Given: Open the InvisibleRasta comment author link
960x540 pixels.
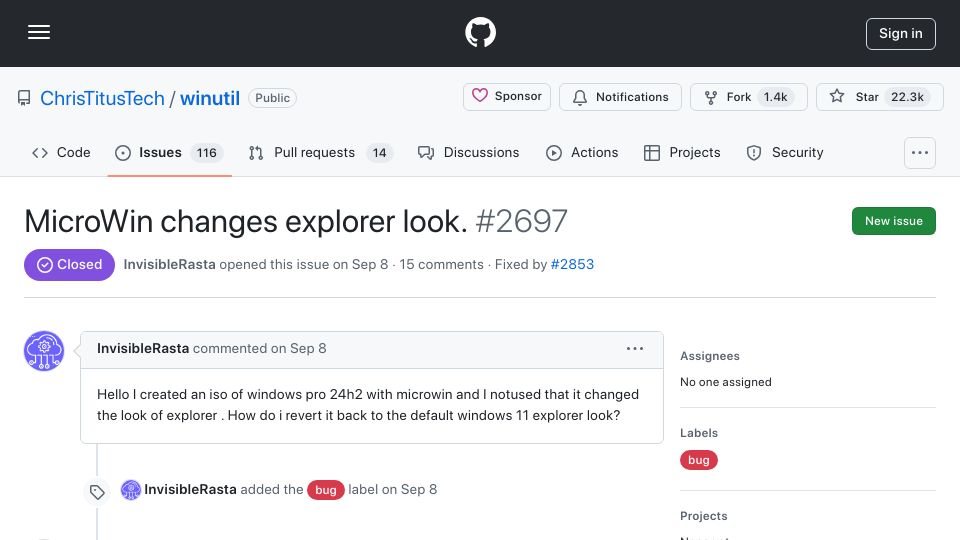Looking at the screenshot, I should (x=143, y=348).
